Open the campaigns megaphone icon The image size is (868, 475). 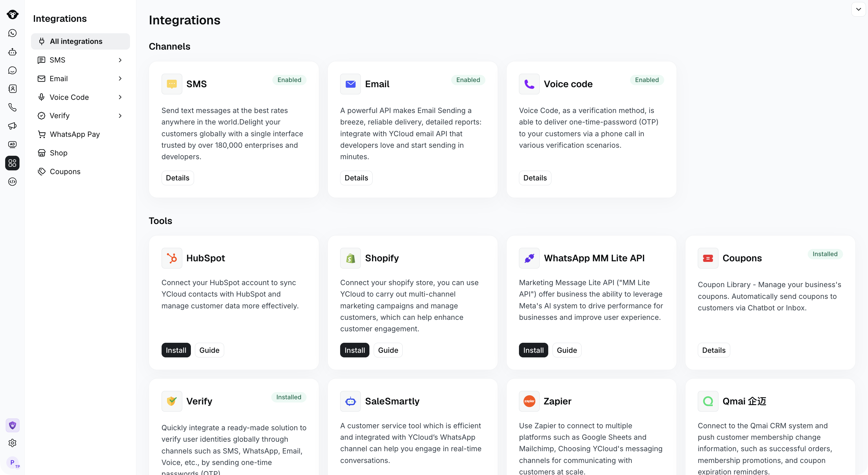coord(12,126)
